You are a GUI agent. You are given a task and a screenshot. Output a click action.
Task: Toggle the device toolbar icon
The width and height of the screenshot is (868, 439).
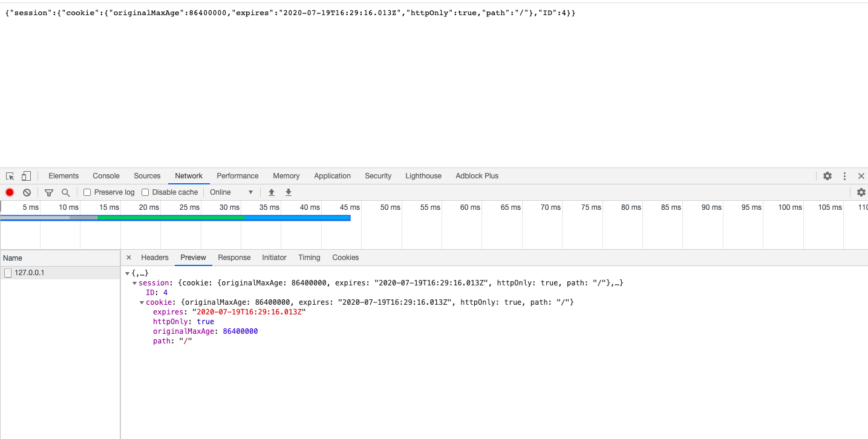pos(26,176)
